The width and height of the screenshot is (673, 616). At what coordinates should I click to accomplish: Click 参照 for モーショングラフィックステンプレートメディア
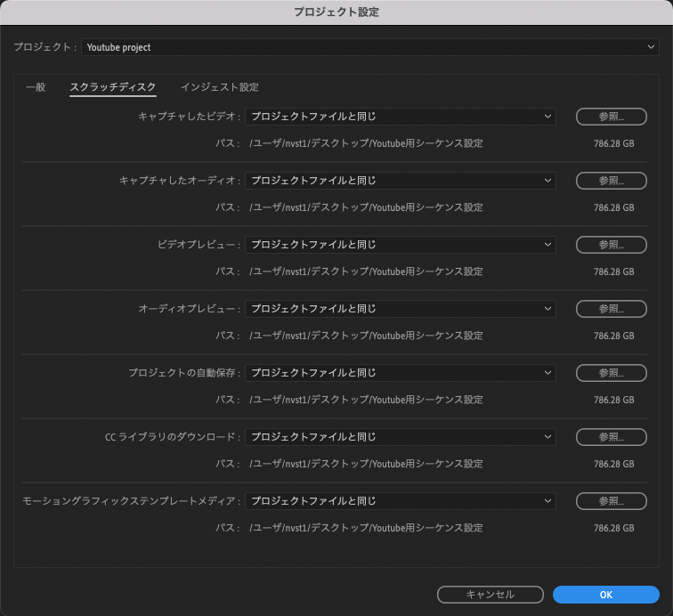coord(612,501)
